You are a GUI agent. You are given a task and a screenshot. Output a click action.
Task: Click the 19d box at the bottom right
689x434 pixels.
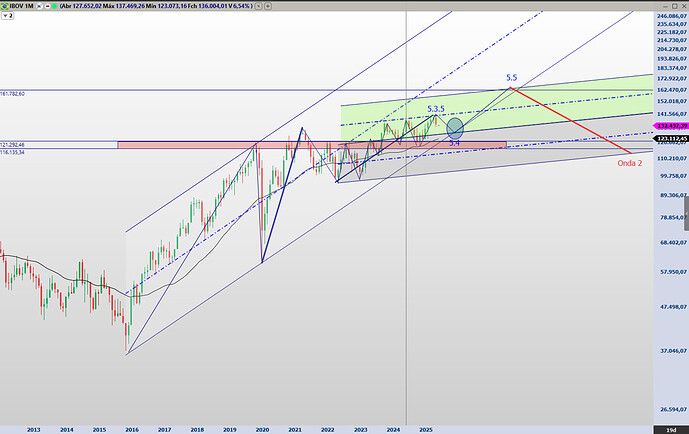[x=670, y=427]
